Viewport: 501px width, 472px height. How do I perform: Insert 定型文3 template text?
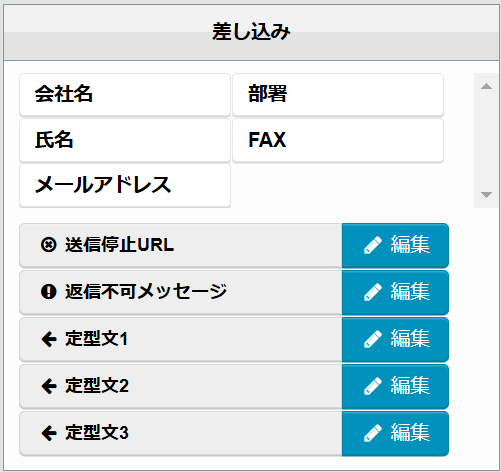(181, 434)
